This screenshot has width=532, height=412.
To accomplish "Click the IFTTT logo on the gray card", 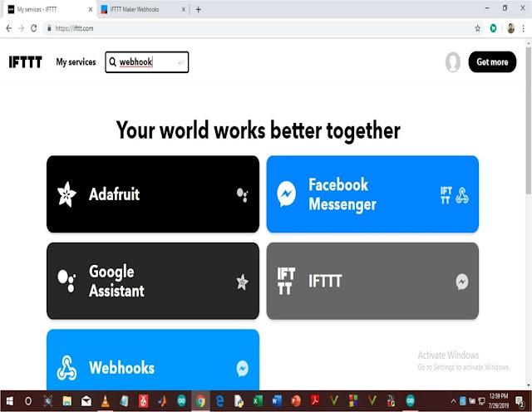I will pos(286,281).
